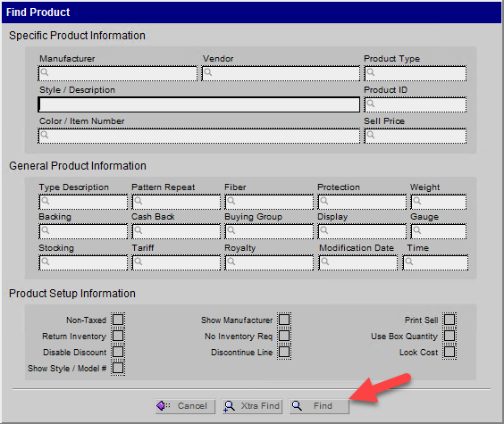Click the Modification Date field
The height and width of the screenshot is (424, 504).
coord(358,262)
